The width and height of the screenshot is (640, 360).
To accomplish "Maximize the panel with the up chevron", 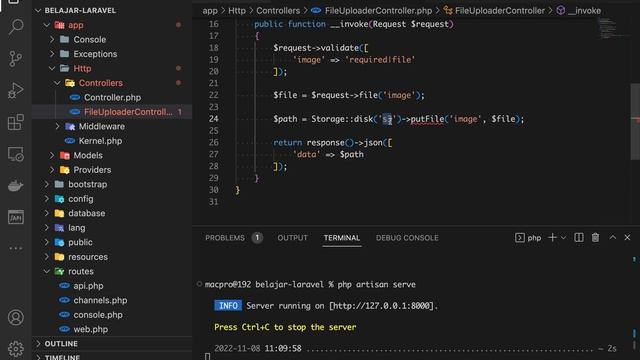I will point(613,238).
